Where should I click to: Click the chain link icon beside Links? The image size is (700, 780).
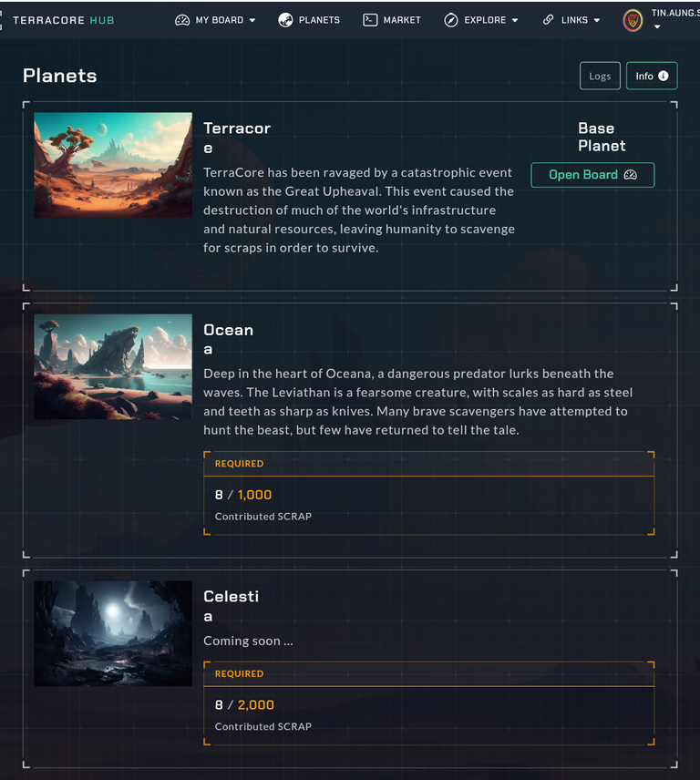point(548,20)
